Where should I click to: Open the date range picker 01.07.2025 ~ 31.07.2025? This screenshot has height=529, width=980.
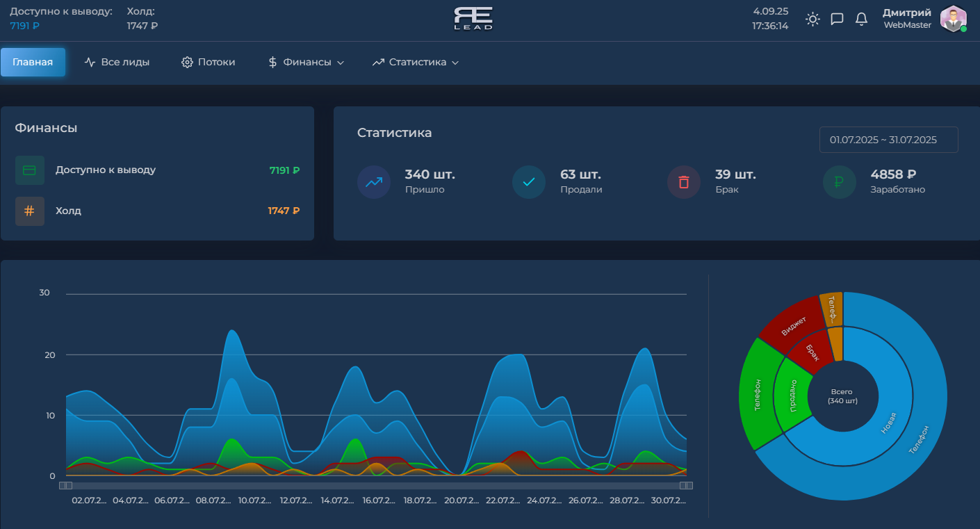(888, 140)
